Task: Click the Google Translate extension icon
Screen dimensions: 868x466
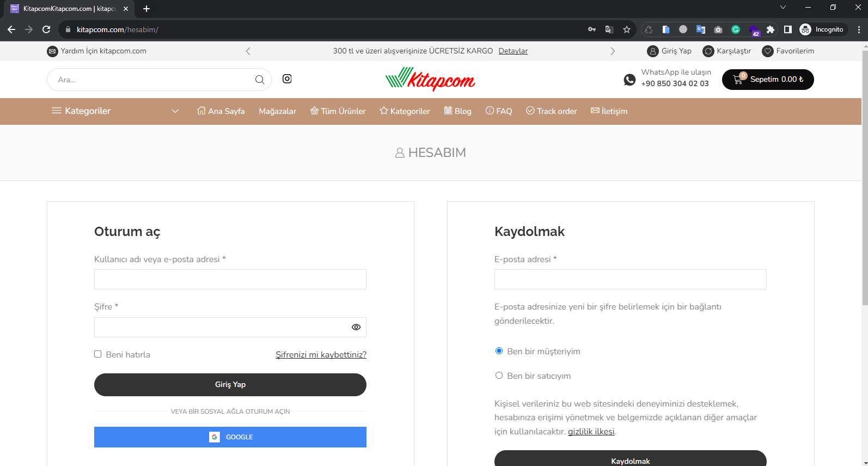Action: (x=701, y=29)
